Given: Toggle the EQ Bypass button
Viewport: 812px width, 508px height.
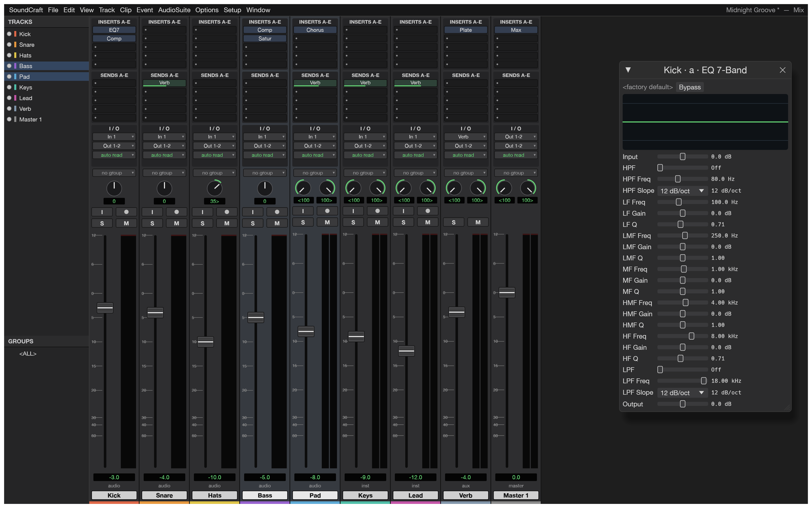Looking at the screenshot, I should tap(690, 87).
